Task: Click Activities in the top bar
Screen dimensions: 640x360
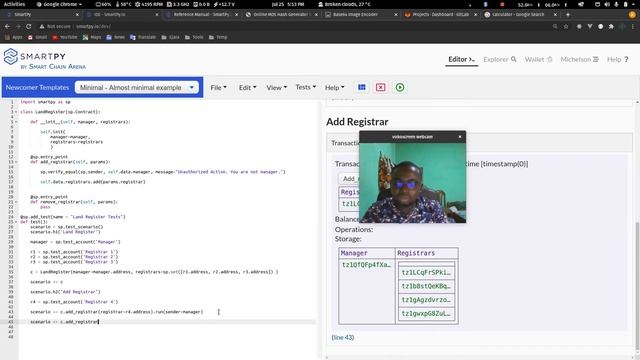Action: (14, 4)
